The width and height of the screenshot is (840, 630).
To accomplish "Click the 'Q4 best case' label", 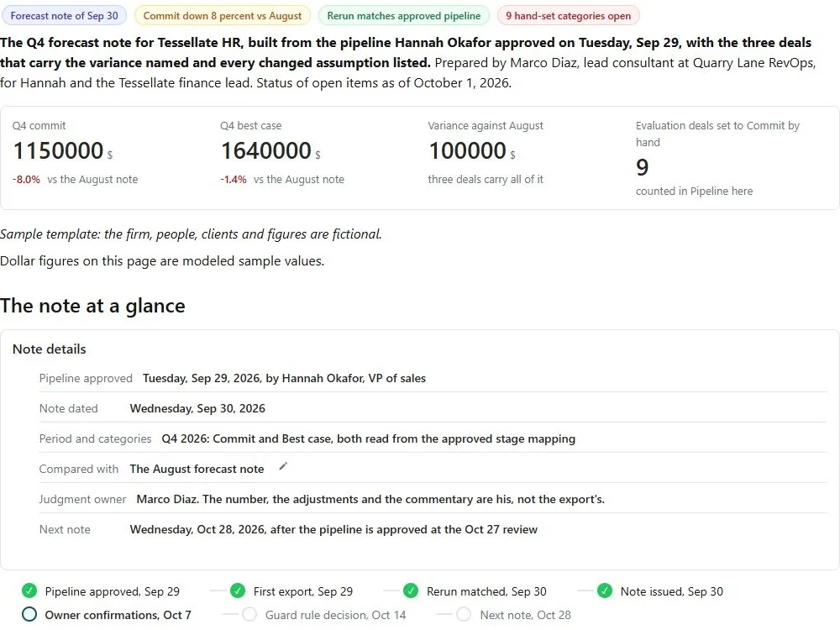I will point(250,125).
